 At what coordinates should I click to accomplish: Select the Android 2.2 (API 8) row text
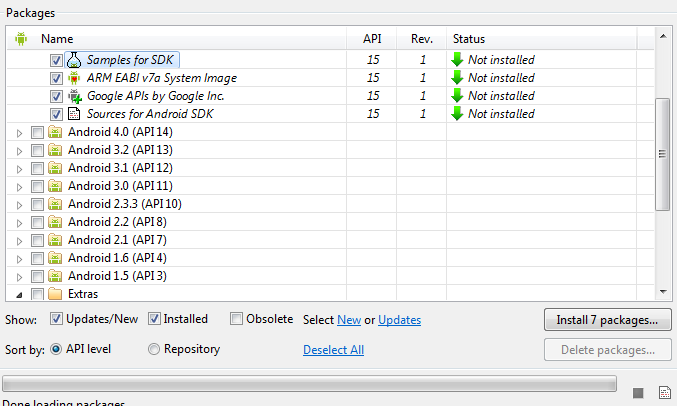tap(117, 222)
